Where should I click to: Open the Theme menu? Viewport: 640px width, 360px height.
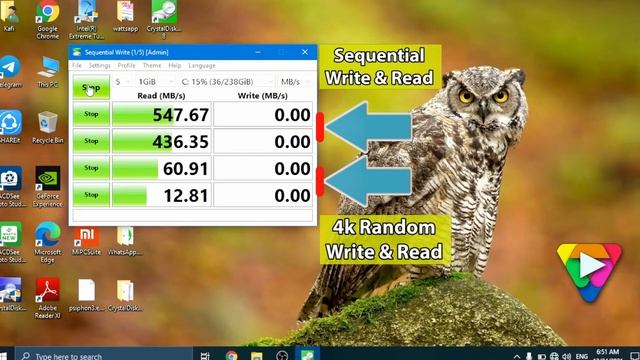[151, 65]
